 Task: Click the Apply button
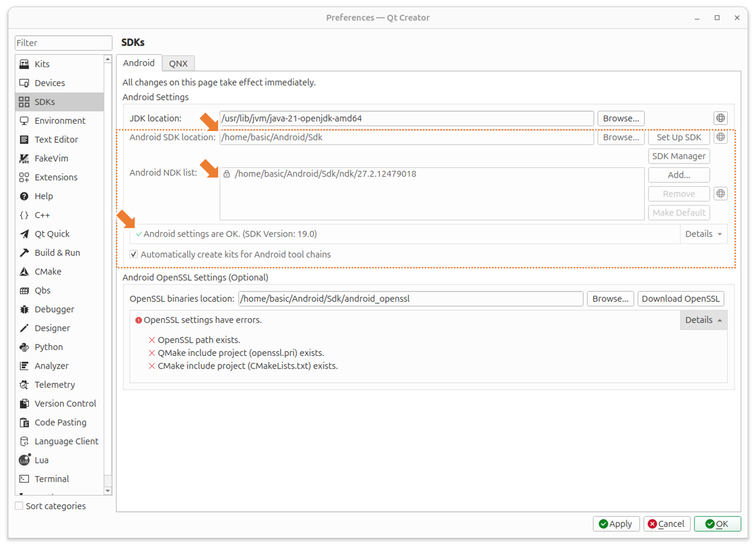pos(616,524)
